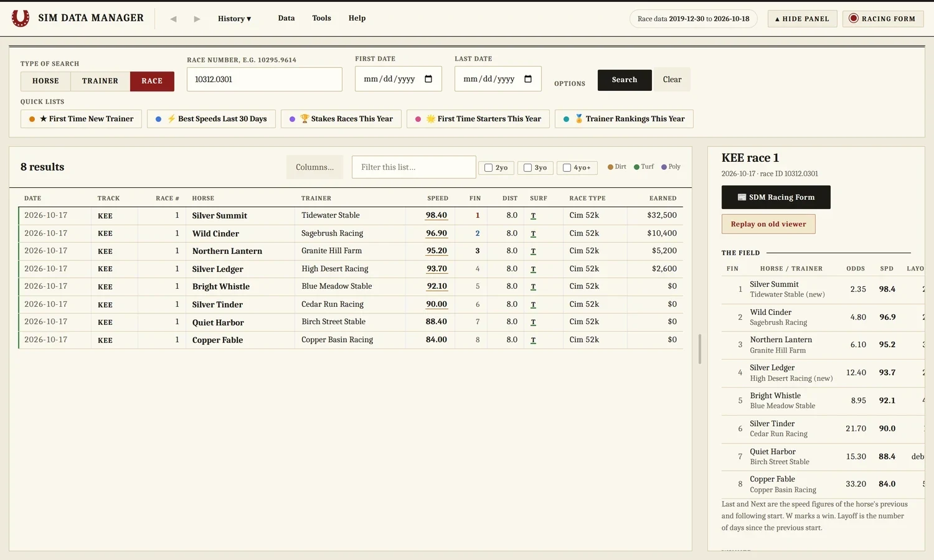Screen dimensions: 934x560
Task: Open Best Speeds Last 30 Days list
Action: point(211,119)
